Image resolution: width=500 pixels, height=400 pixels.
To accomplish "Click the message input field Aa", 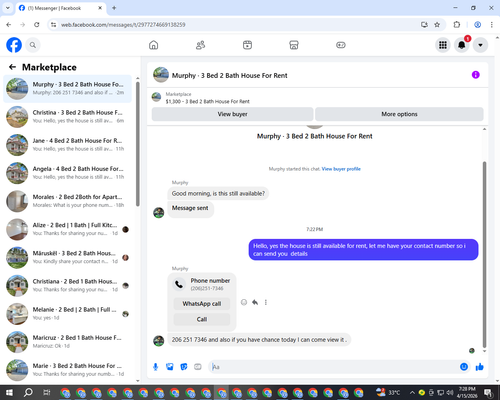I will (x=333, y=367).
